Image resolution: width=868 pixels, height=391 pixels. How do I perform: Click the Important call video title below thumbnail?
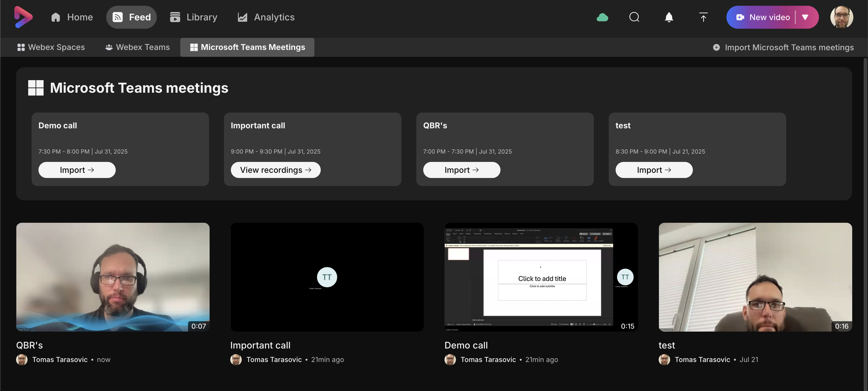click(260, 345)
